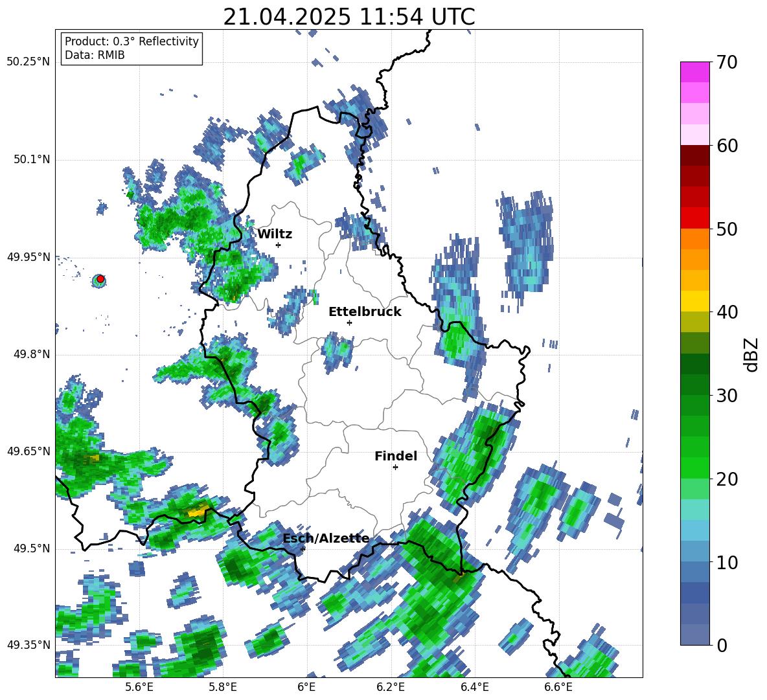Viewport: 767px width, 700px height.
Task: Click the 6.2°E longitude label
Action: pos(391,688)
